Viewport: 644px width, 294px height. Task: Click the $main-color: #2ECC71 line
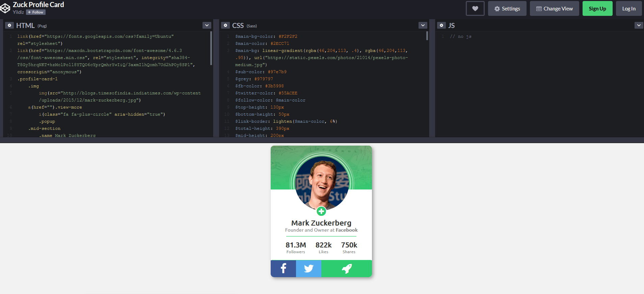(x=262, y=43)
